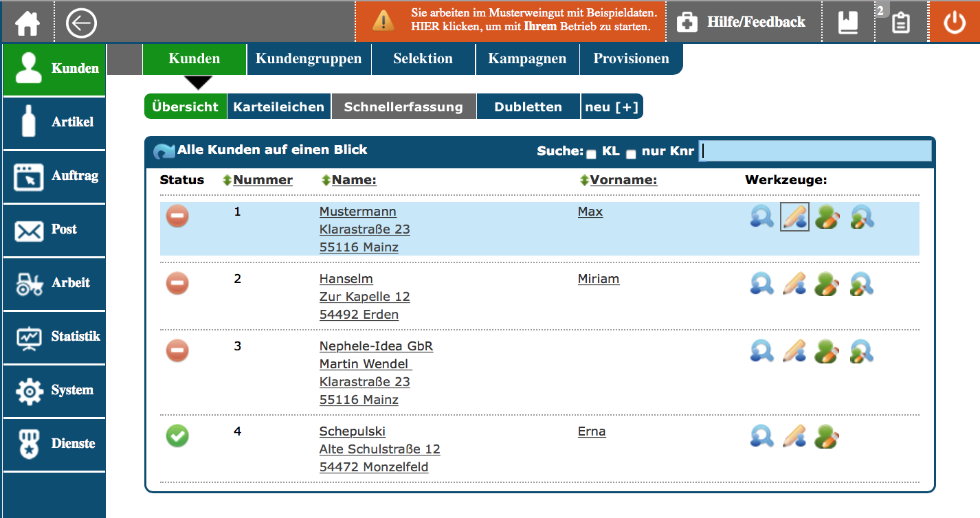This screenshot has height=518, width=980.
Task: Toggle the KL search checkbox
Action: point(591,154)
